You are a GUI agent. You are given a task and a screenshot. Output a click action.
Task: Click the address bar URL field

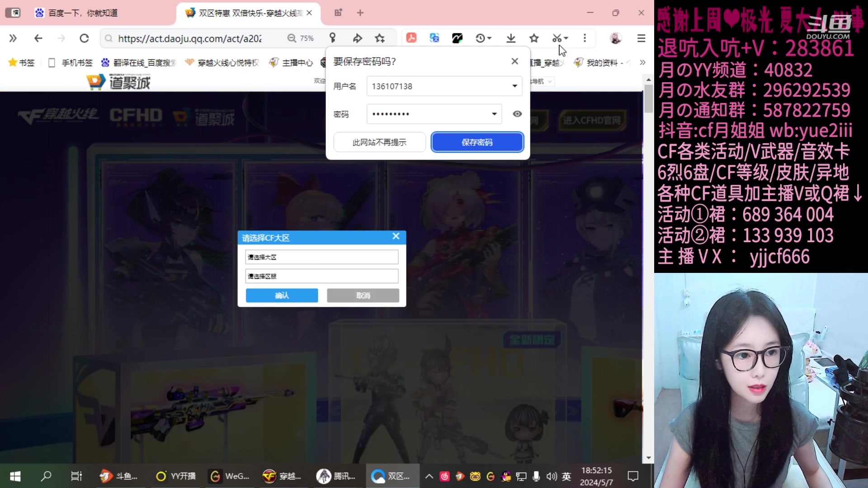(x=190, y=38)
